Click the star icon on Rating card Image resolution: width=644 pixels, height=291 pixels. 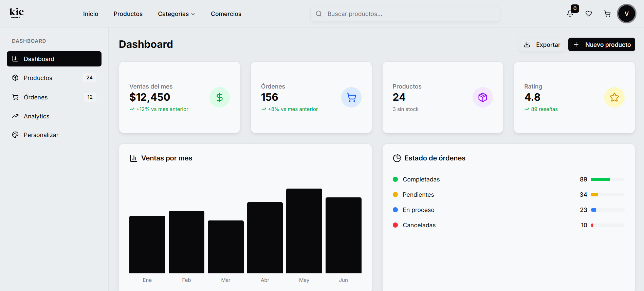click(614, 97)
